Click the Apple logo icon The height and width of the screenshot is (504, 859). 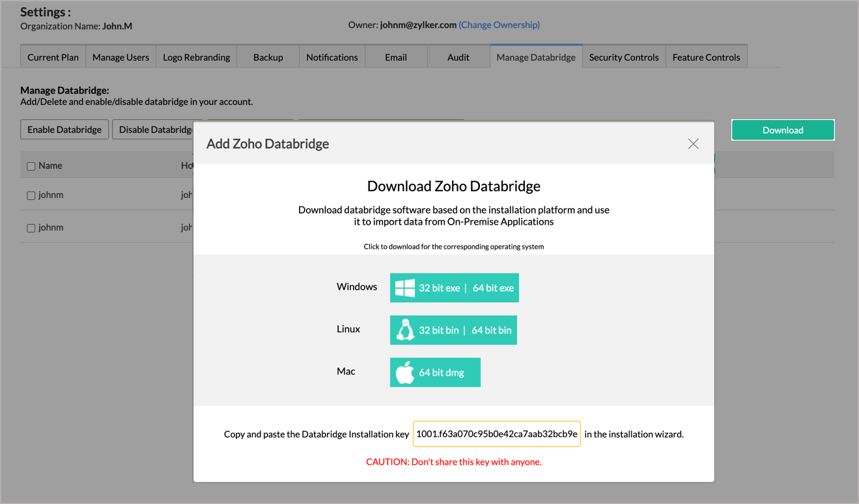(405, 372)
